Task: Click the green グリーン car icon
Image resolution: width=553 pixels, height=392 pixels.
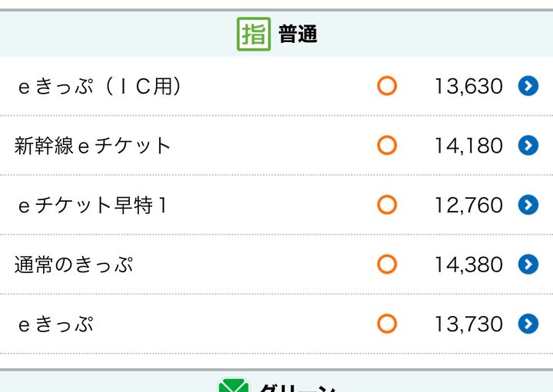Action: (233, 386)
